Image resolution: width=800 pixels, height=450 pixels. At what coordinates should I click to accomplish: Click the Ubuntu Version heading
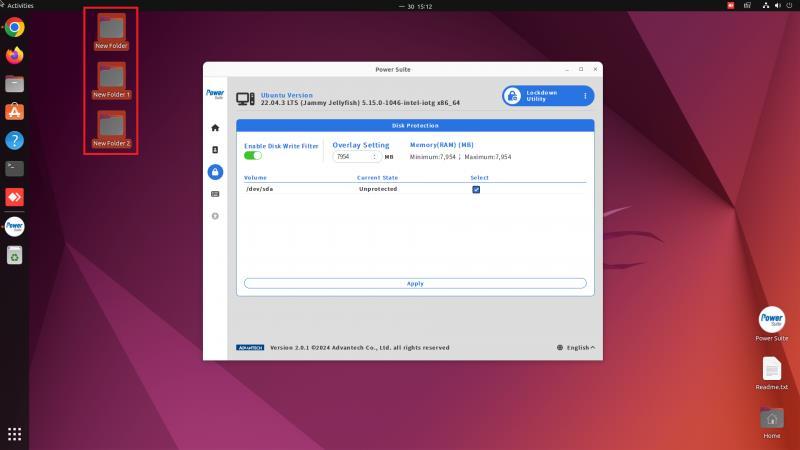(286, 95)
